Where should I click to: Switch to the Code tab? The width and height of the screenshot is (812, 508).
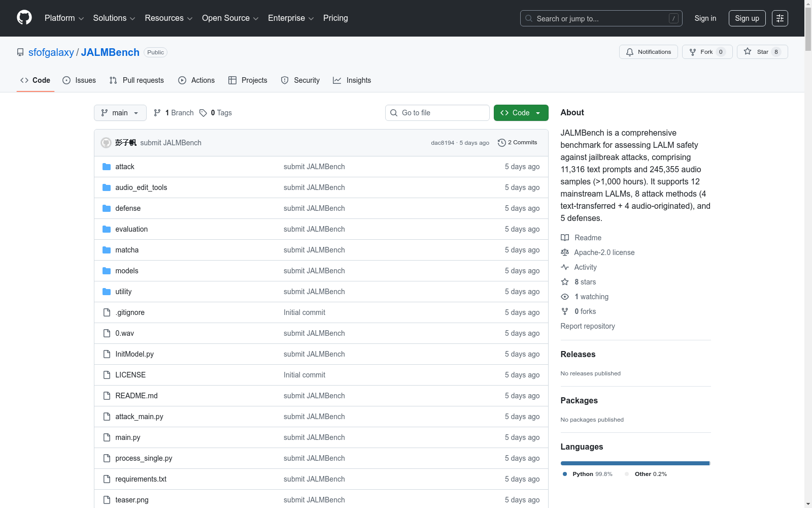click(36, 80)
